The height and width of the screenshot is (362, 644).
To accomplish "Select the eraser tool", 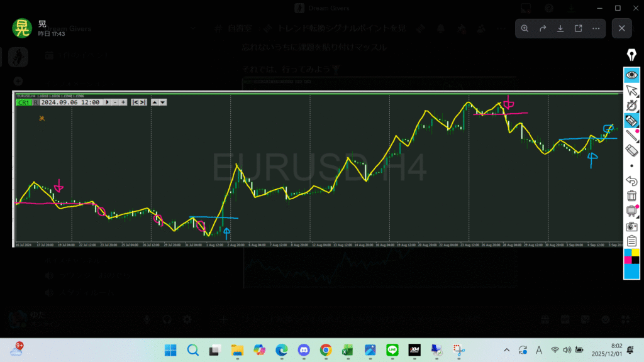I will pyautogui.click(x=631, y=150).
